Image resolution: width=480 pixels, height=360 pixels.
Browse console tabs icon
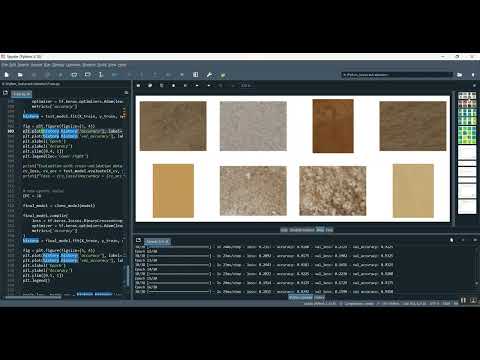[x=138, y=240]
